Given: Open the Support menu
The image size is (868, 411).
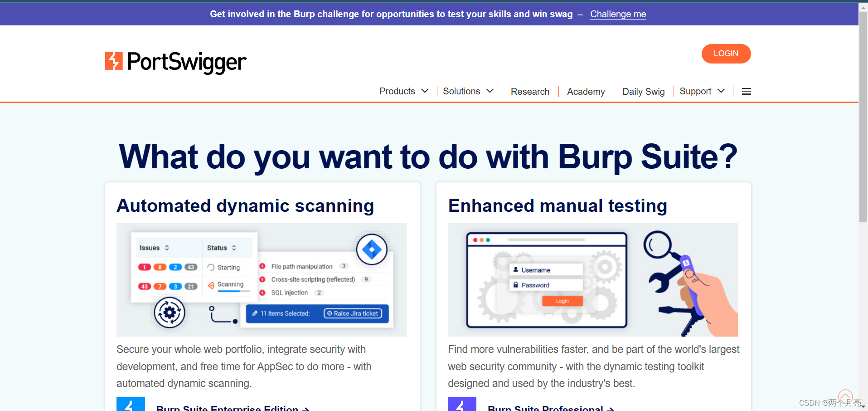Looking at the screenshot, I should [x=695, y=91].
